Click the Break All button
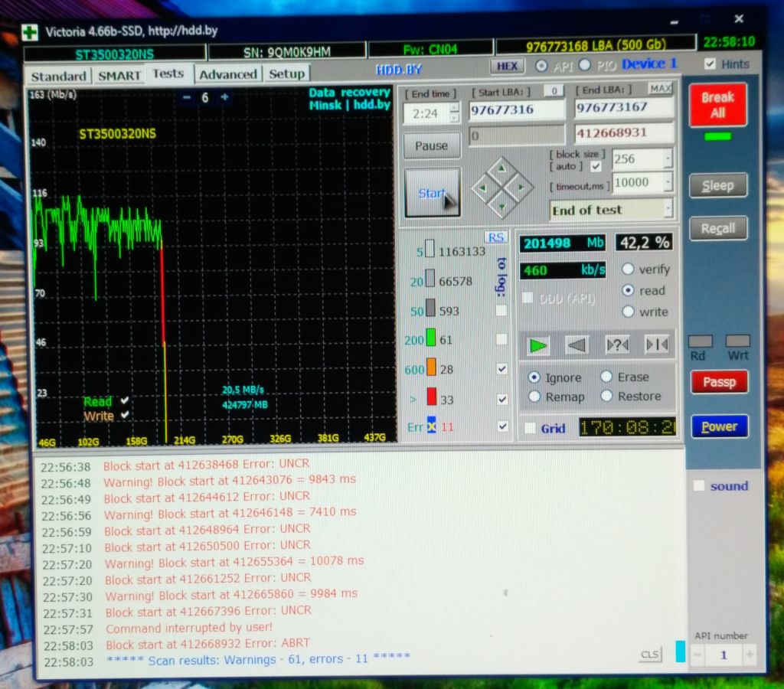 point(717,105)
